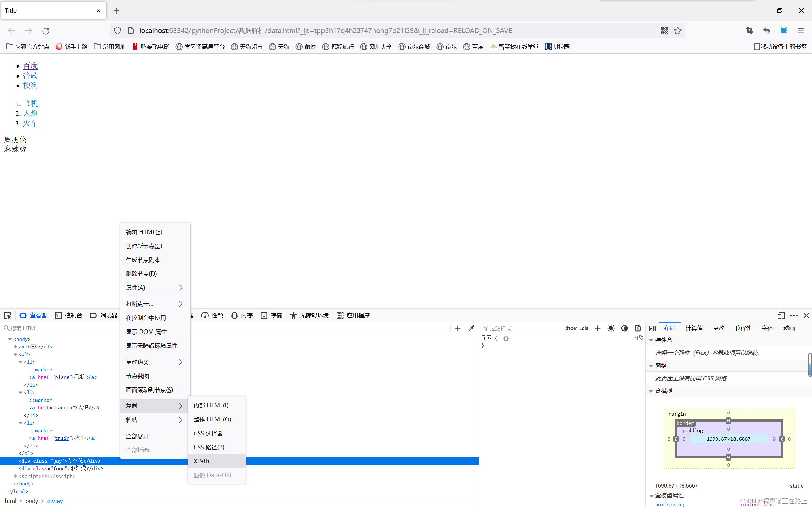Open the Fonts (字体) tab
Screen dimensions: 812x507
click(767, 328)
